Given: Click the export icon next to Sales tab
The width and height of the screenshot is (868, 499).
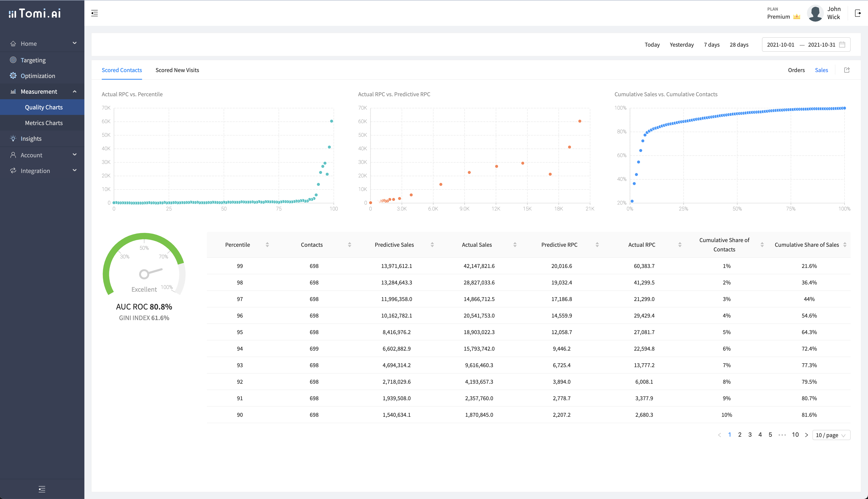Looking at the screenshot, I should click(847, 70).
